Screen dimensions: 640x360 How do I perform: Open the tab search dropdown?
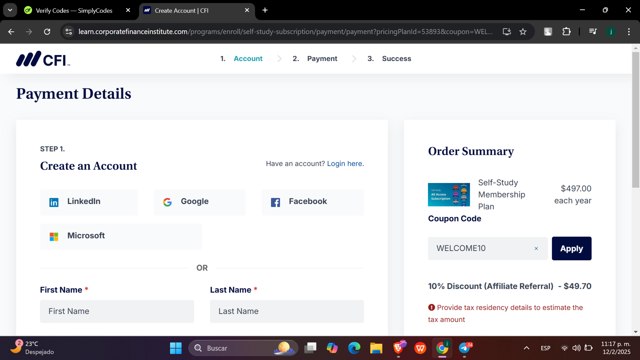(10, 11)
